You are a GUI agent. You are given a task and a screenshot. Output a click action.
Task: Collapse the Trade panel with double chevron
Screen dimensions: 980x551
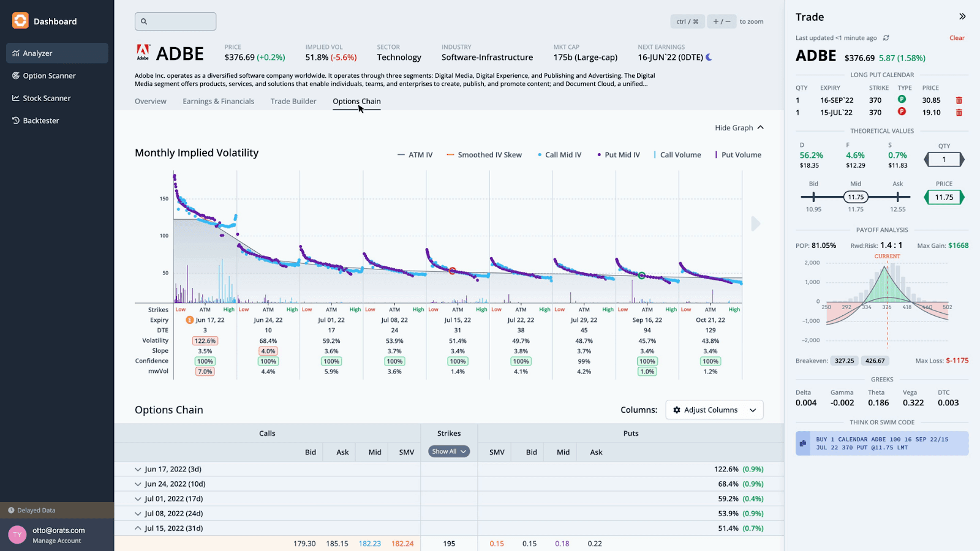coord(962,17)
